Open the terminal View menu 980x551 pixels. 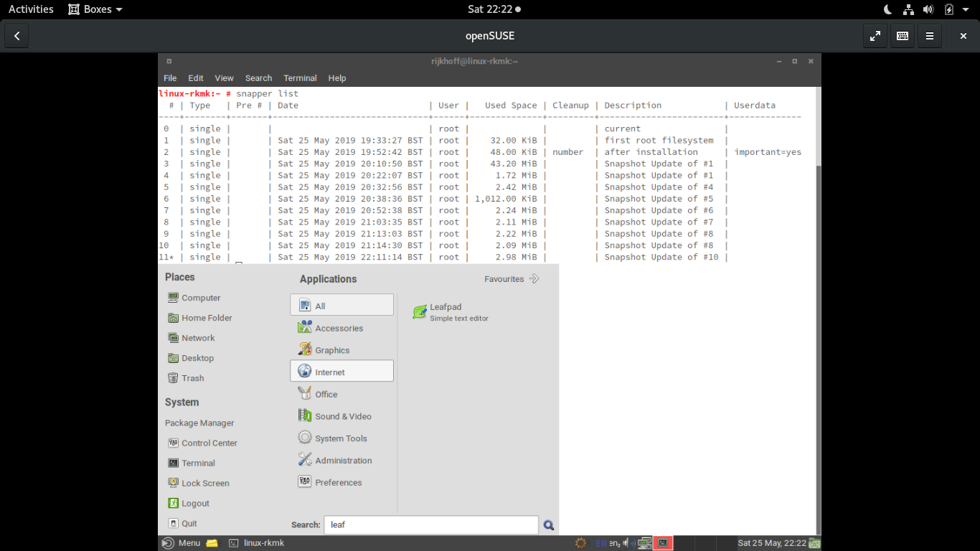[224, 78]
